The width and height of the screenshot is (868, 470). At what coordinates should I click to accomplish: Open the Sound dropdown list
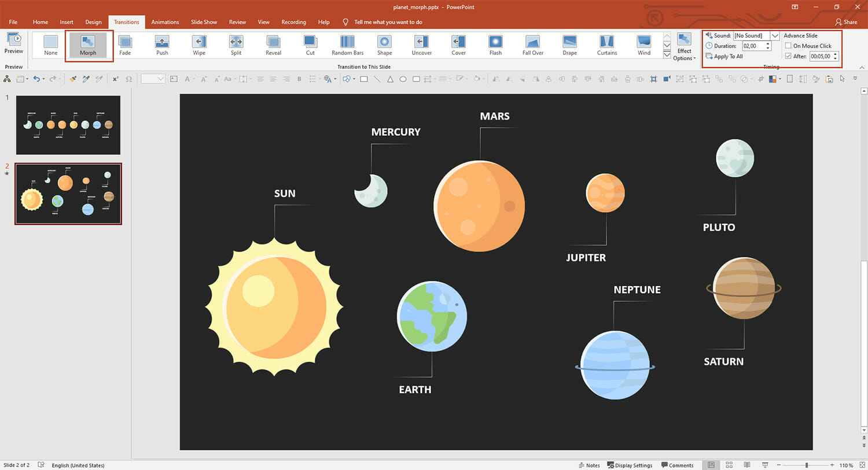(775, 36)
